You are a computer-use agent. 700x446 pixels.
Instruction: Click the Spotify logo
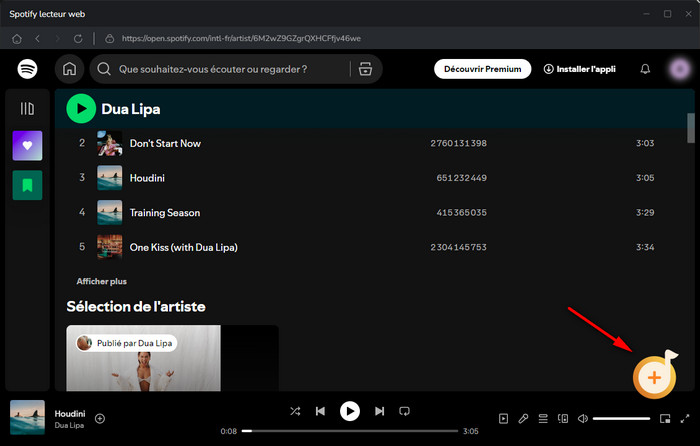click(27, 69)
